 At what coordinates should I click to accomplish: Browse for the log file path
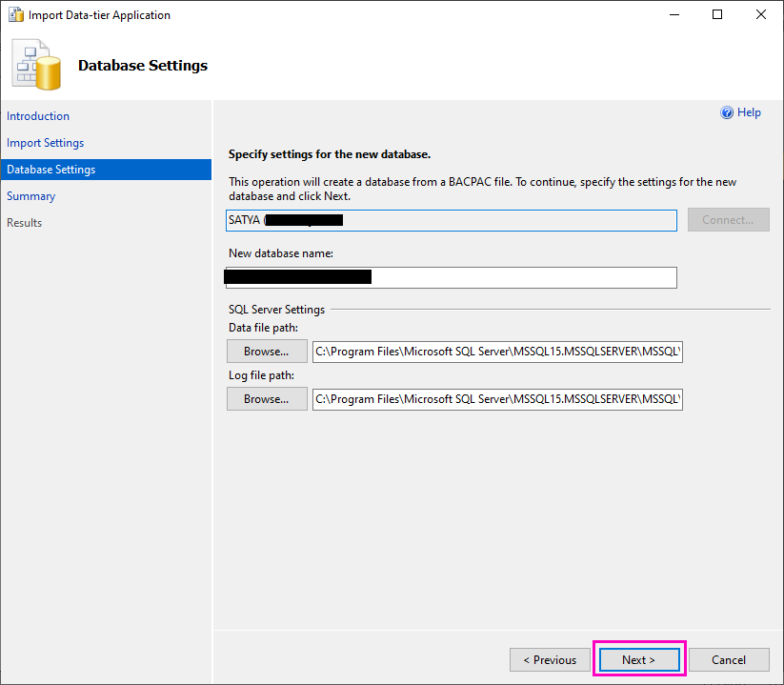pyautogui.click(x=267, y=398)
